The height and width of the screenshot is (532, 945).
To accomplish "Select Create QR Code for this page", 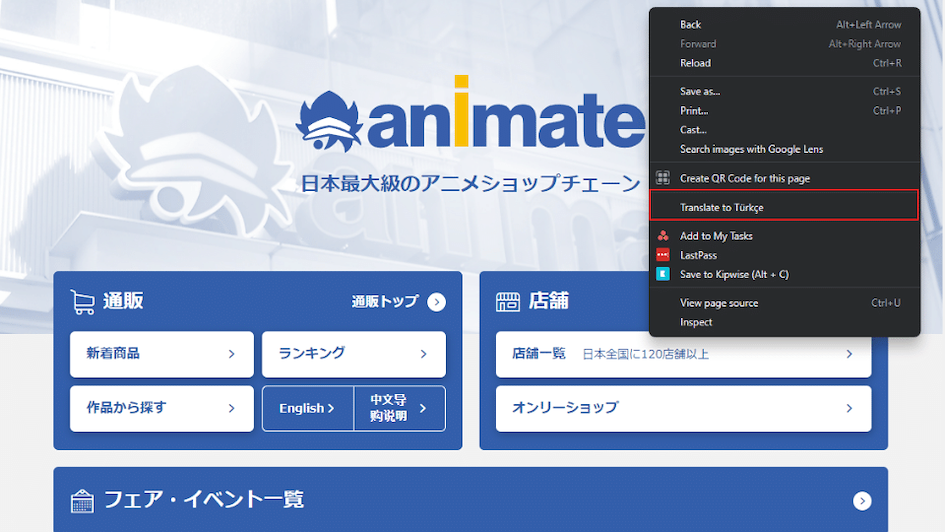I will pos(785,178).
